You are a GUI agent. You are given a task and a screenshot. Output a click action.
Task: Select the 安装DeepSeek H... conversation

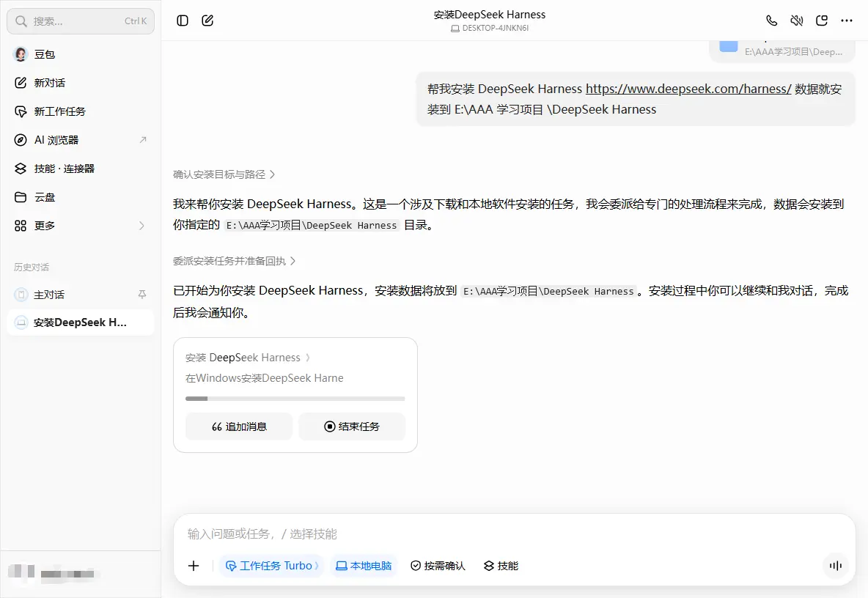tap(80, 322)
